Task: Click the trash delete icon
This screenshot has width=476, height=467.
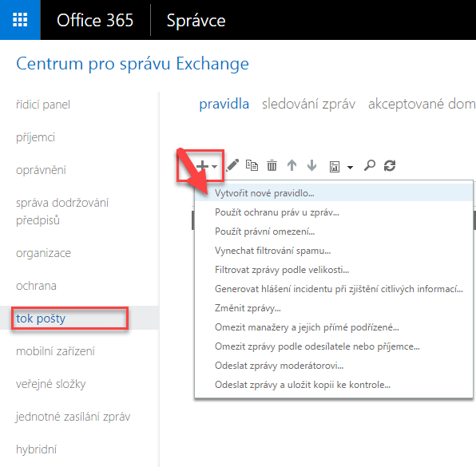Action: point(272,166)
